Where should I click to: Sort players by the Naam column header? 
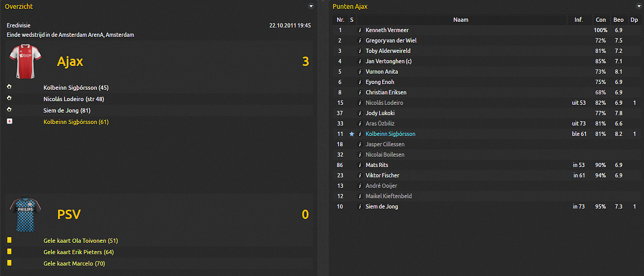461,20
